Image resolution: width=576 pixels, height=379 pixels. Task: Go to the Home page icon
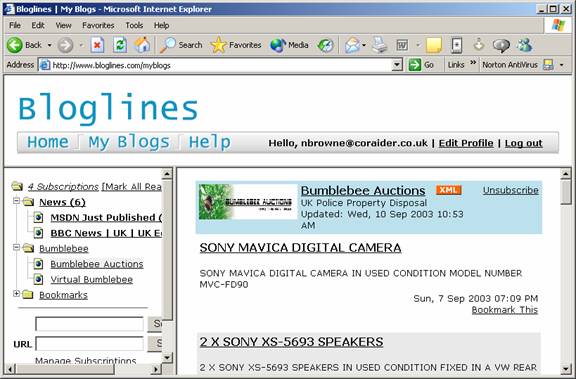142,45
